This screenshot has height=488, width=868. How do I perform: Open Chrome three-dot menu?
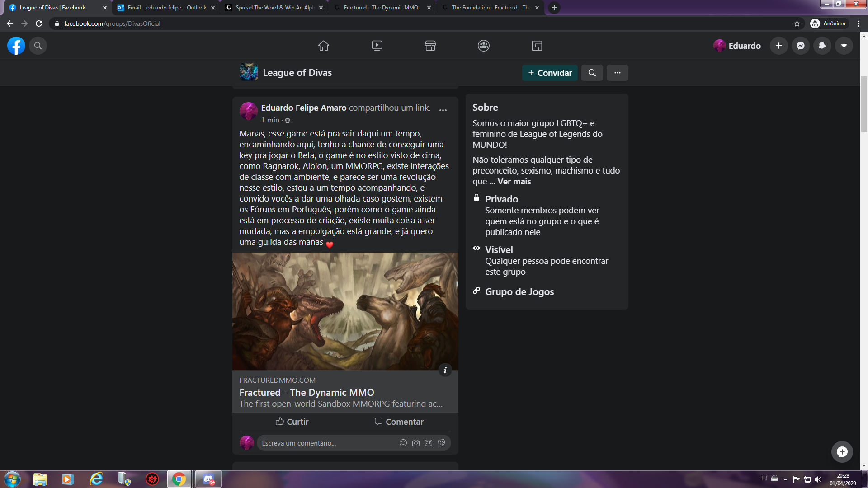point(858,23)
